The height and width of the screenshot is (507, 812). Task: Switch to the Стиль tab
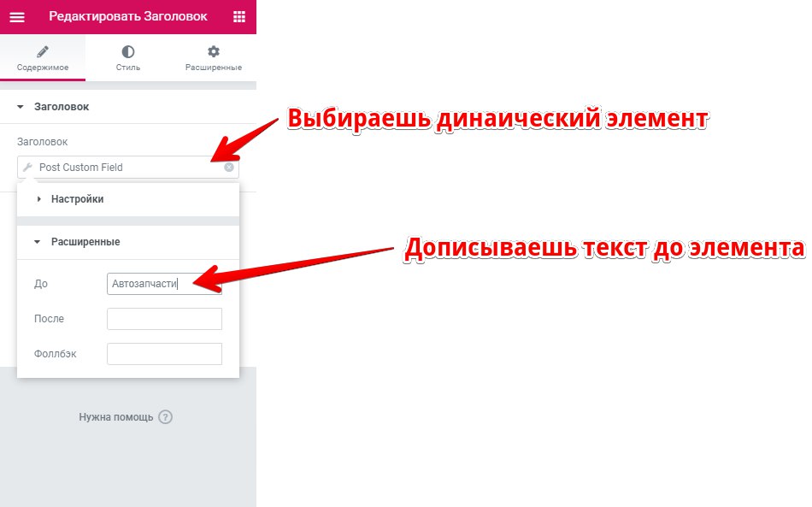pyautogui.click(x=128, y=58)
